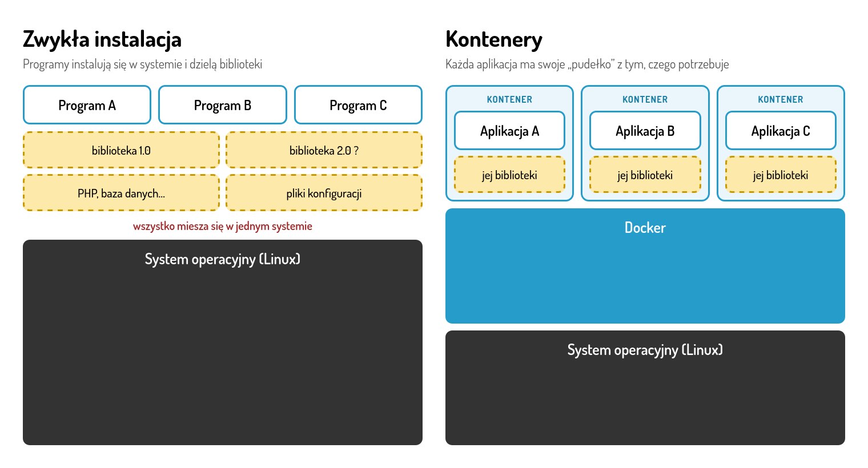868x468 pixels.
Task: Select the subtitle "Każda aplikacja ma swoje pudełko..."
Action: [587, 64]
